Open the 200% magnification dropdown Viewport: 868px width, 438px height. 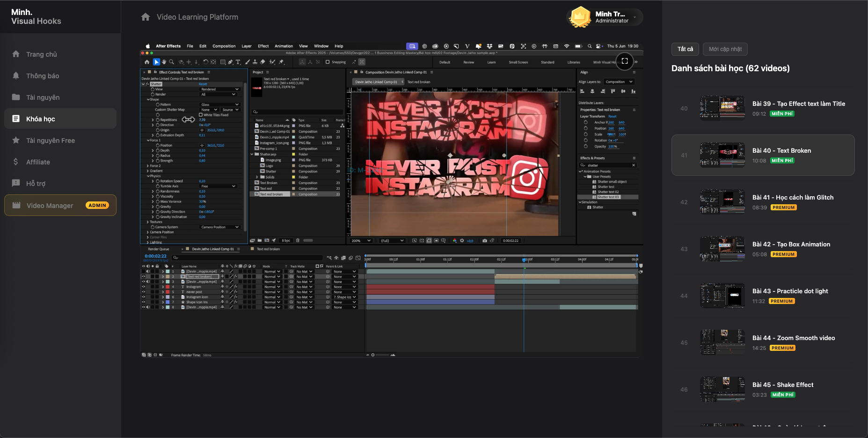(x=361, y=241)
